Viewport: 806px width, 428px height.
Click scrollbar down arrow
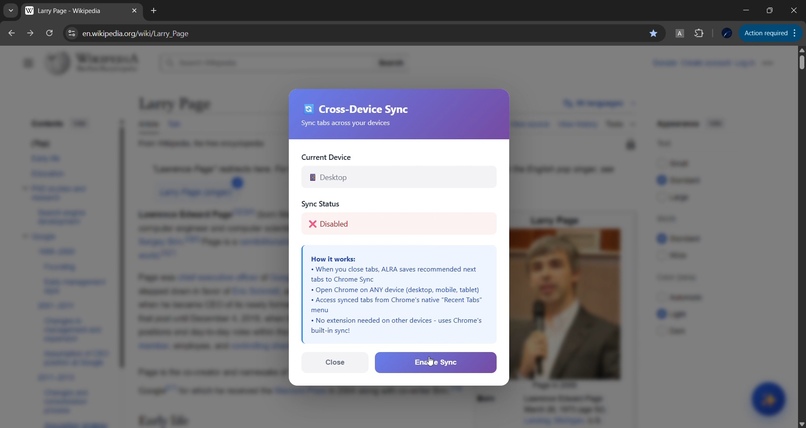801,424
